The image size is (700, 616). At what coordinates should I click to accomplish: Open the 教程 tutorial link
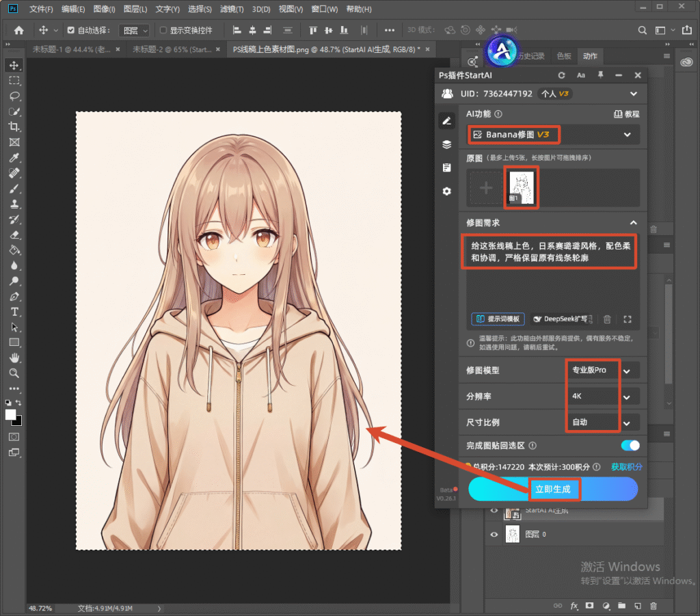tap(626, 113)
